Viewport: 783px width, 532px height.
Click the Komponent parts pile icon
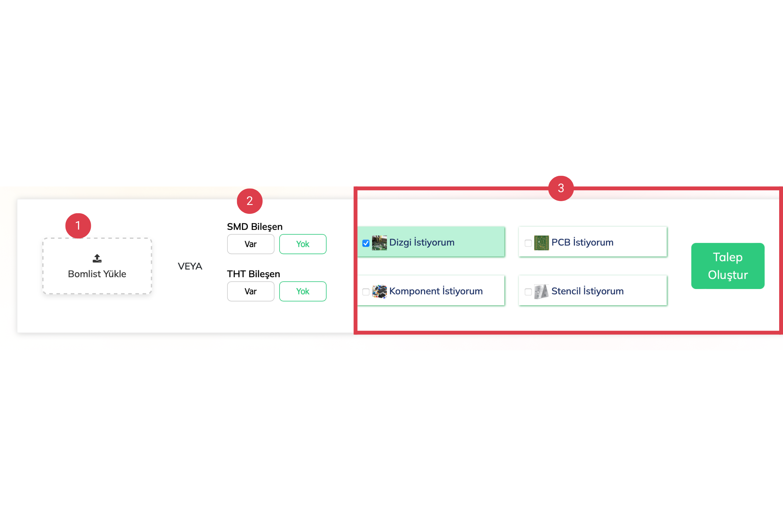[379, 292]
